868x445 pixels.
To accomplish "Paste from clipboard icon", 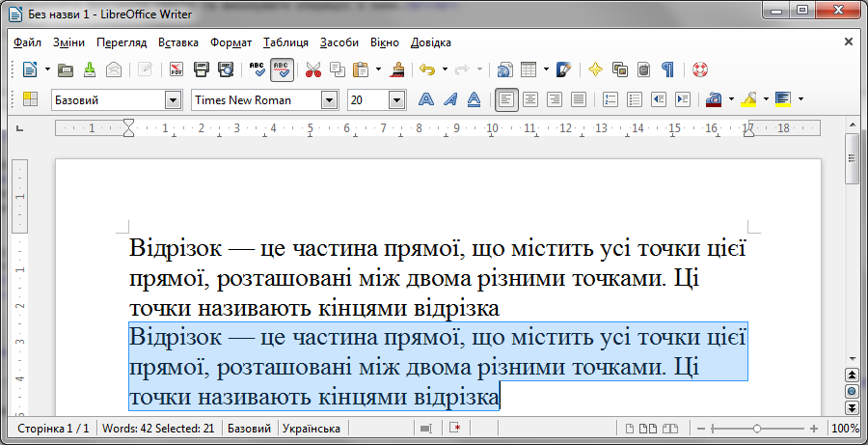I will coord(361,70).
